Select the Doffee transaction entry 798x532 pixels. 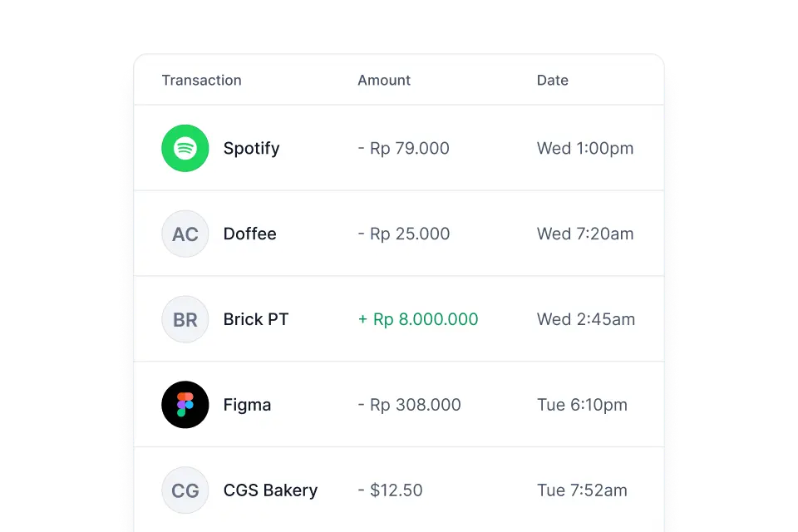(399, 234)
